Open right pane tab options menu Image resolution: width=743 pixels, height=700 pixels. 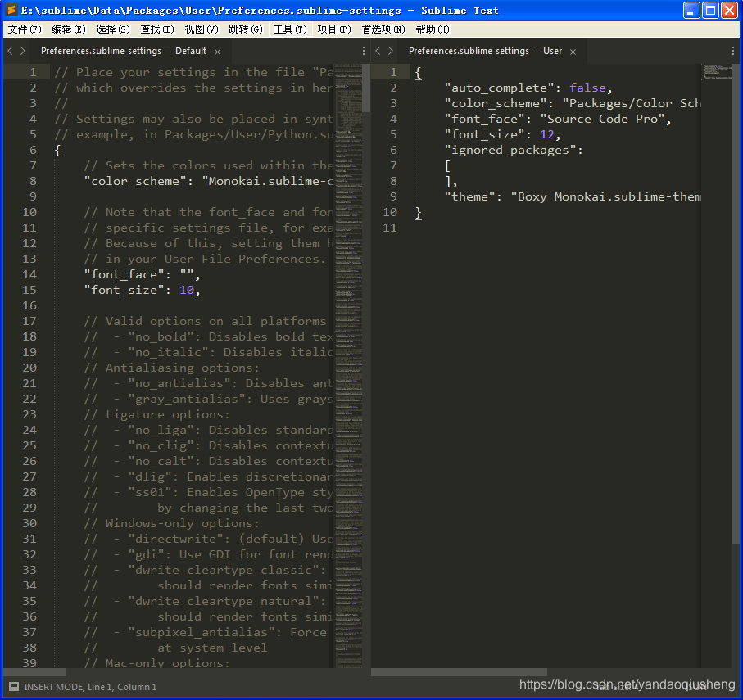coord(732,51)
